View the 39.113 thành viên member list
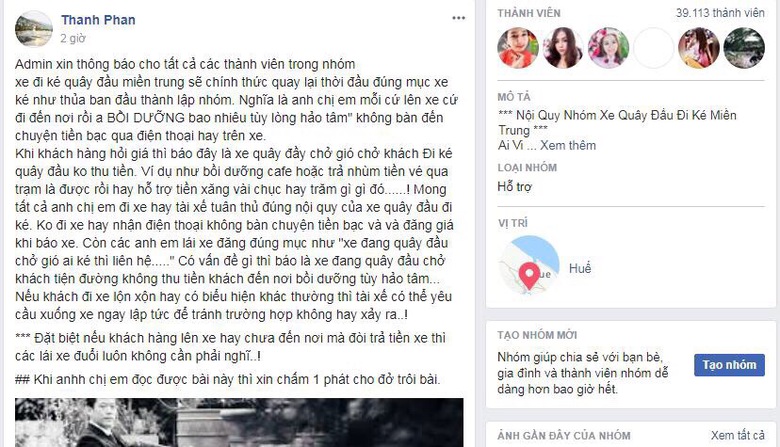 point(720,13)
